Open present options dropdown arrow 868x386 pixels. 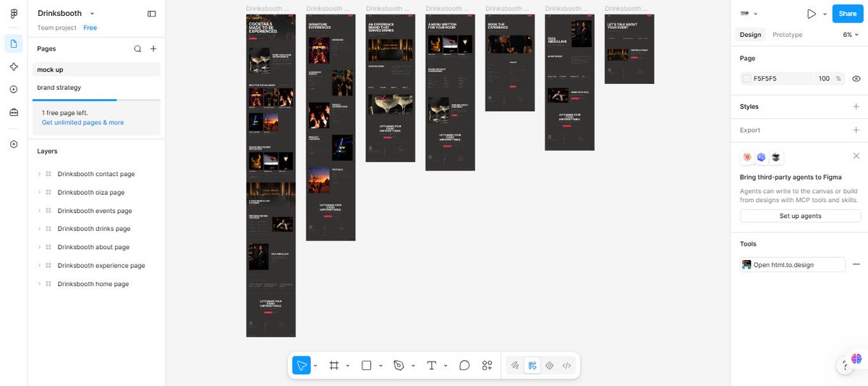pyautogui.click(x=825, y=14)
